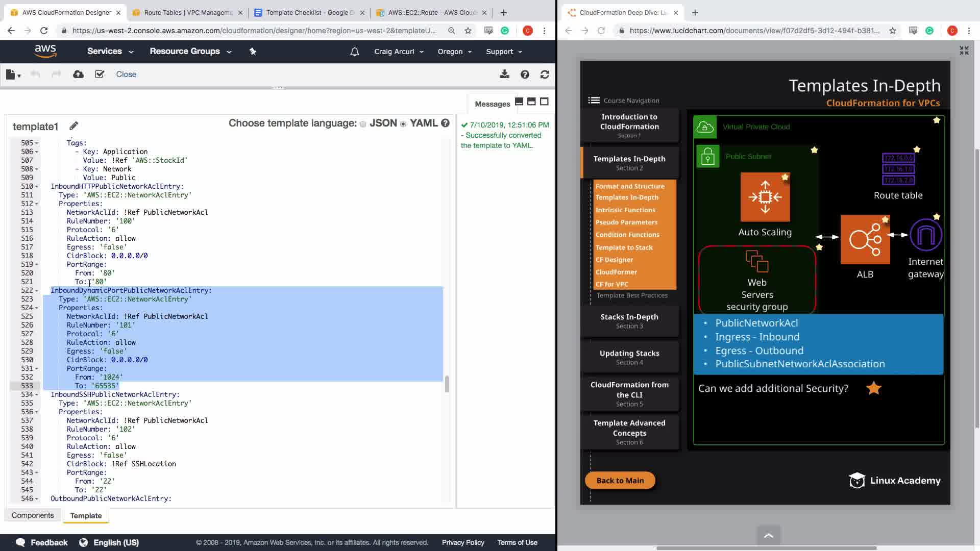Screen dimensions: 980x551
Task: Click the download template icon
Action: 504,74
